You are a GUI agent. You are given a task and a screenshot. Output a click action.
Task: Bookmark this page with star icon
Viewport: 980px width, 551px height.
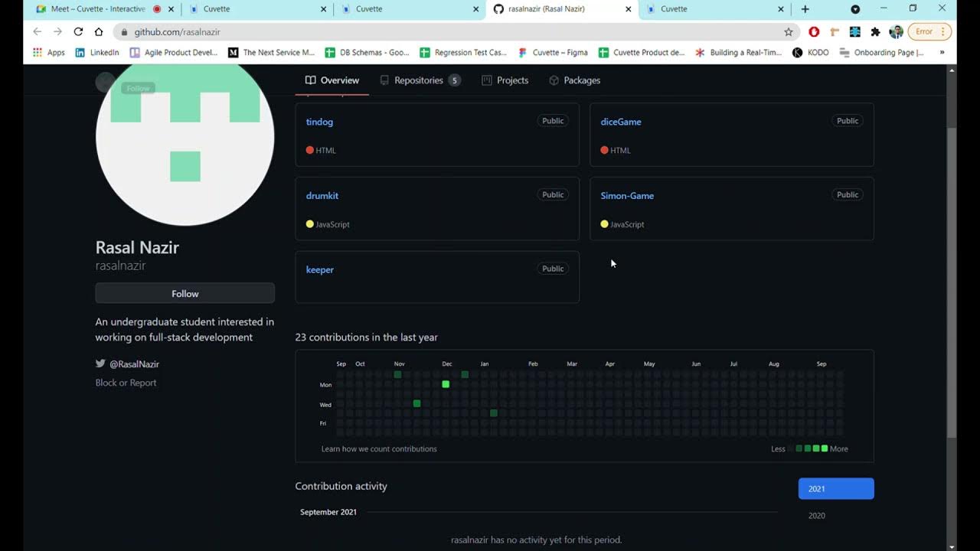tap(789, 31)
